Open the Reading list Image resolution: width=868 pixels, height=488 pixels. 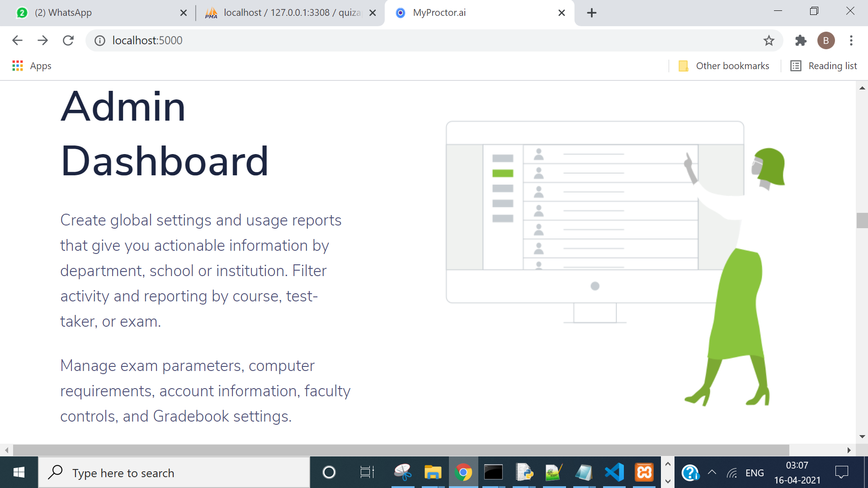pyautogui.click(x=824, y=66)
